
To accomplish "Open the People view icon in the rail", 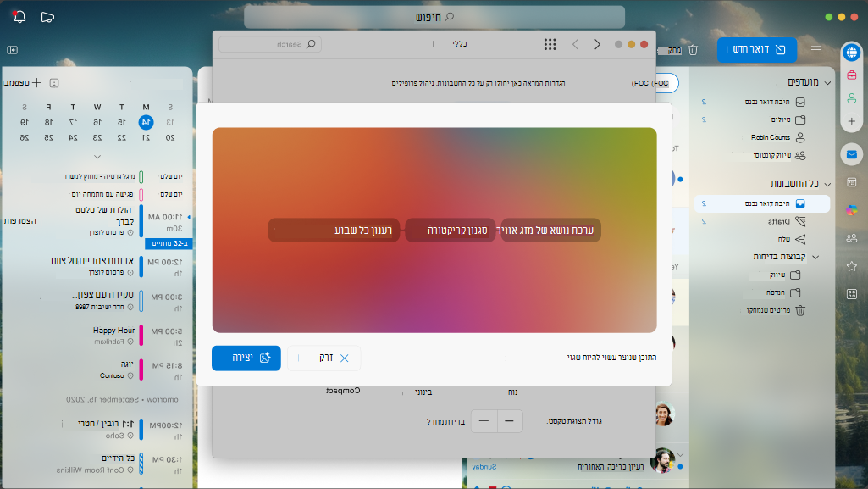I will [851, 238].
